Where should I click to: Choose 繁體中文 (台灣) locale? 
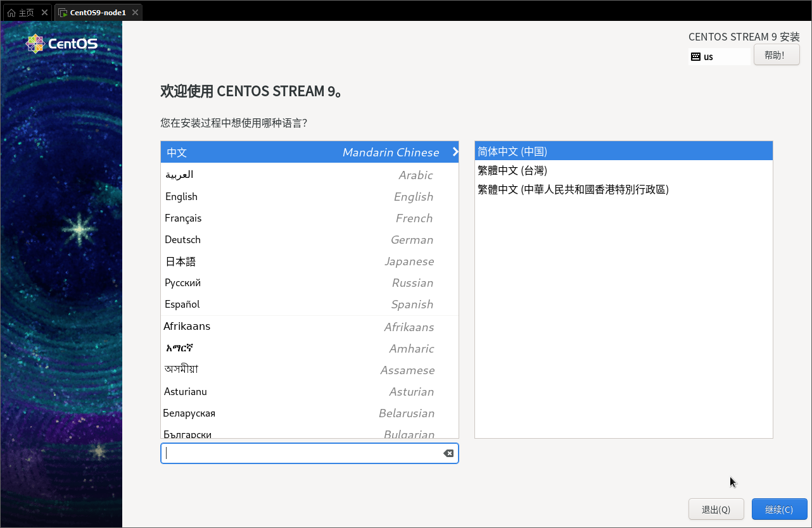624,170
